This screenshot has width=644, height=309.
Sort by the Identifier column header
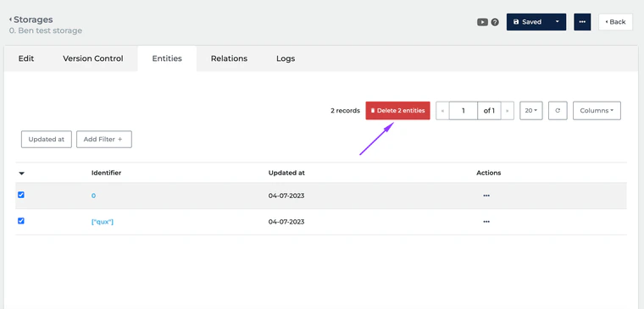pyautogui.click(x=106, y=173)
